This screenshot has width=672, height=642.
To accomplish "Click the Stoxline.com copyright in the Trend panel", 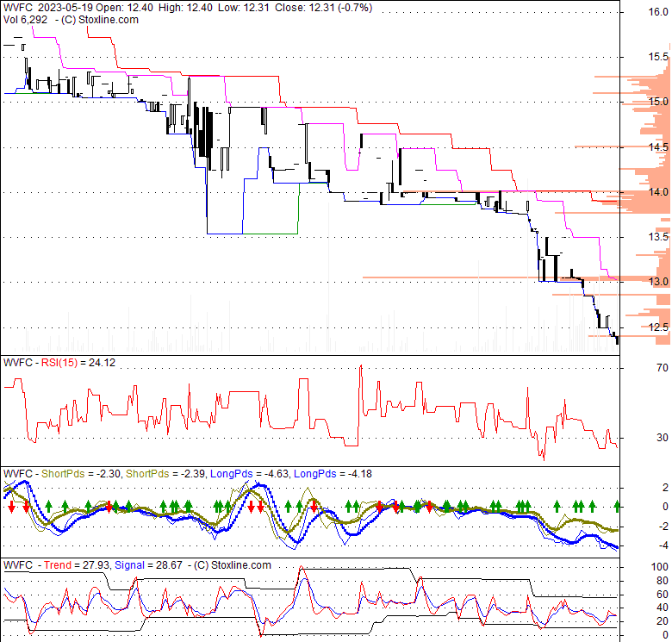I will 233,565.
